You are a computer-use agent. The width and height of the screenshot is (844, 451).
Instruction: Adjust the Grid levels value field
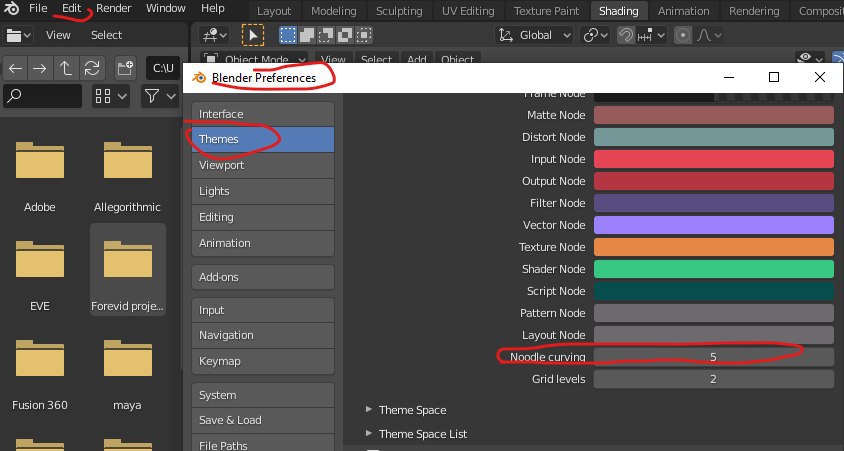714,379
